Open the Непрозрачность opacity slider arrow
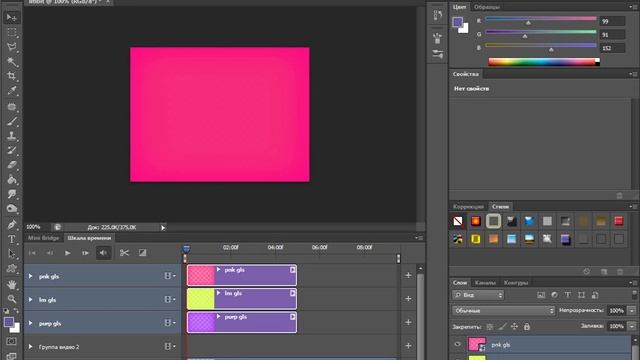The width and height of the screenshot is (640, 360). 632,311
